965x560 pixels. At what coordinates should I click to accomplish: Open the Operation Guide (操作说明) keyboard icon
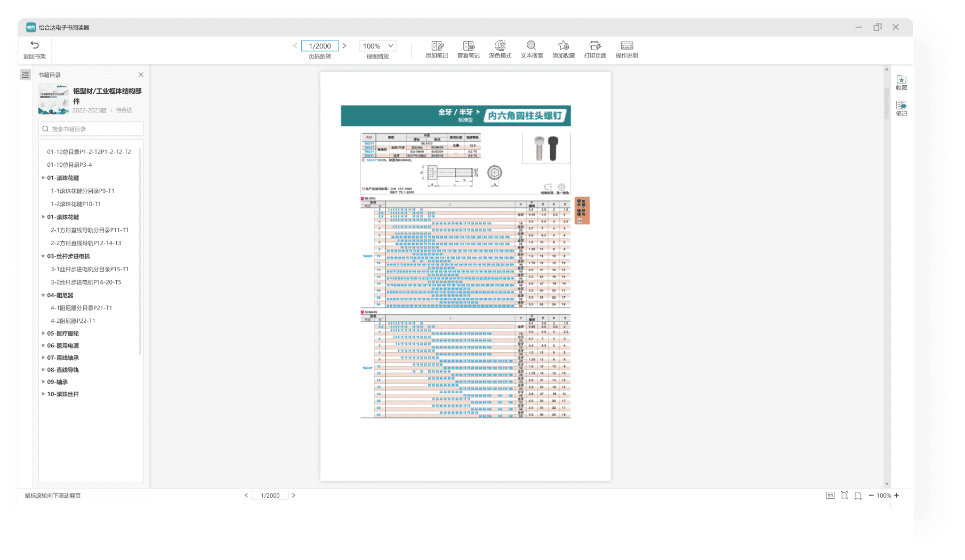coord(626,46)
